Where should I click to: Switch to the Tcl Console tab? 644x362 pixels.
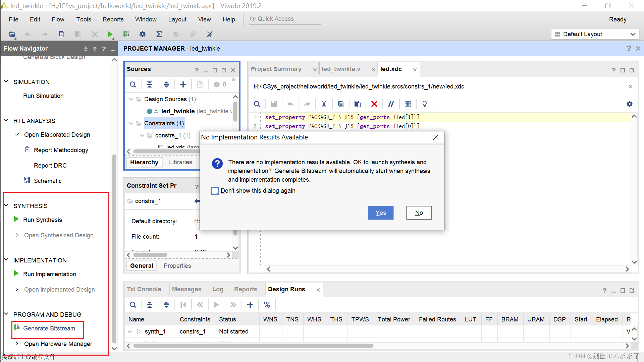(144, 289)
